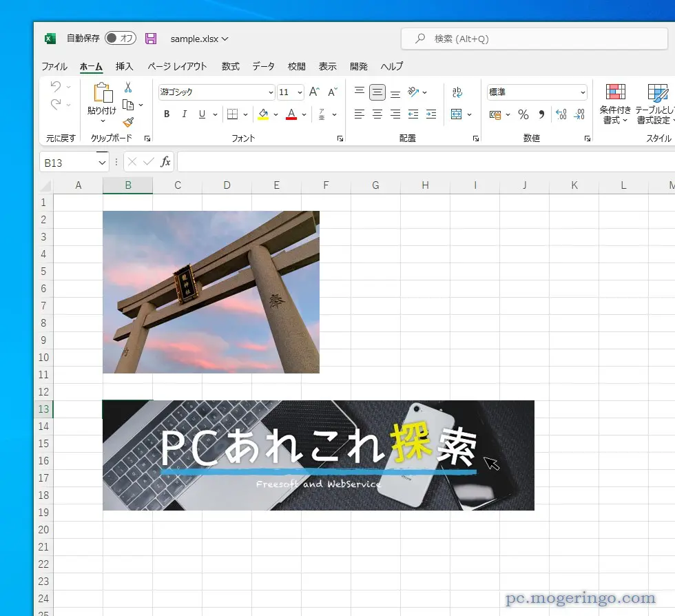Select the torii gate picture
The height and width of the screenshot is (616, 675).
[x=211, y=292]
